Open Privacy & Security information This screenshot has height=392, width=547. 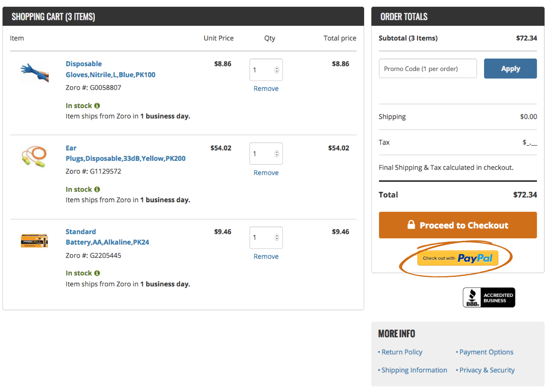pyautogui.click(x=487, y=370)
